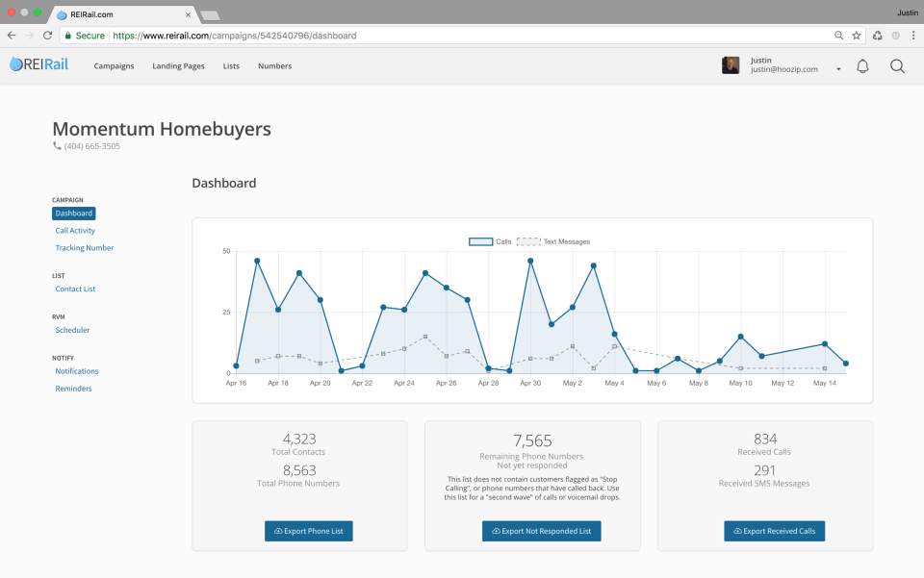Image resolution: width=924 pixels, height=578 pixels.
Task: Open Call Activity in the sidebar
Action: (75, 231)
